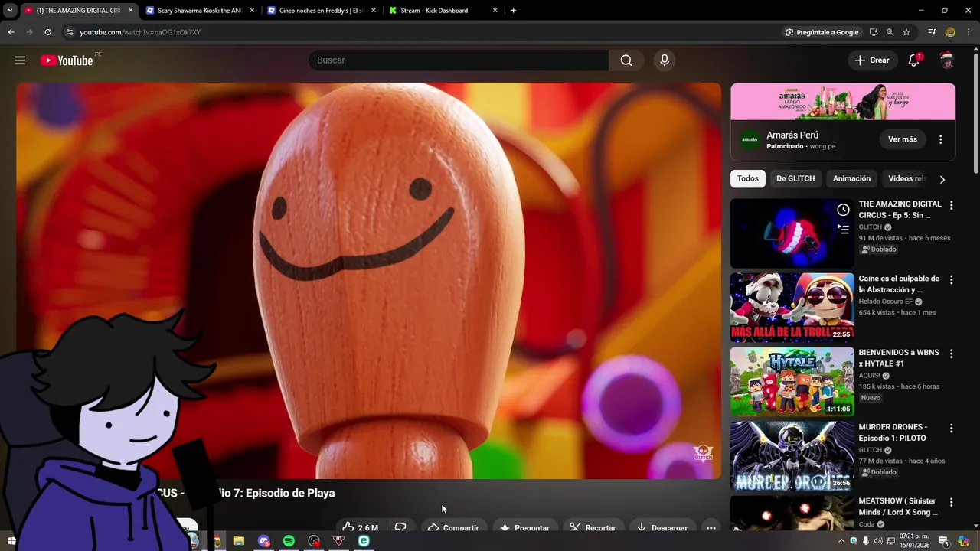Viewport: 980px width, 551px height.
Task: Open Windows Start button
Action: click(x=11, y=541)
